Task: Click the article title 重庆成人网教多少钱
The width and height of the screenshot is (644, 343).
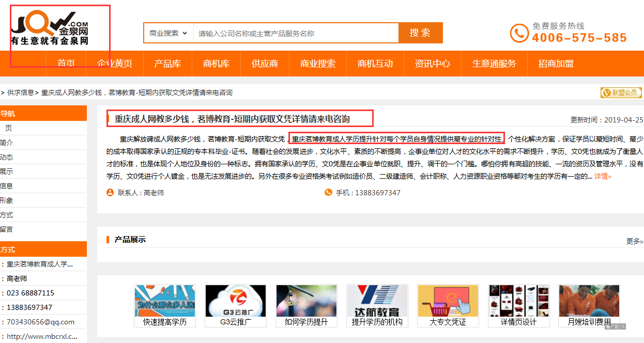Action: [x=232, y=119]
